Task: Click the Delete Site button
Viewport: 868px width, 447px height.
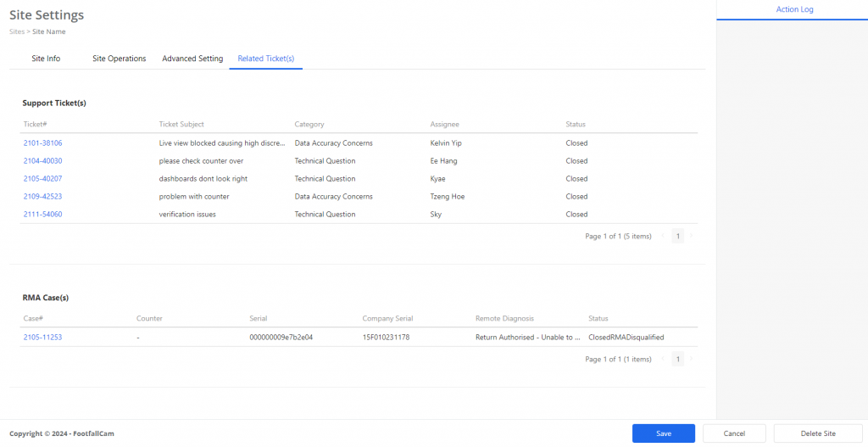Action: [x=818, y=433]
